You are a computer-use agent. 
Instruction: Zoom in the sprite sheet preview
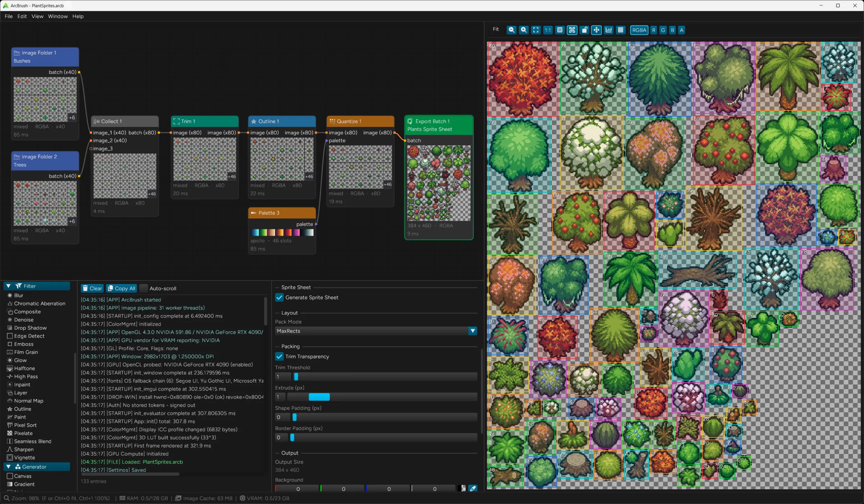pos(524,30)
